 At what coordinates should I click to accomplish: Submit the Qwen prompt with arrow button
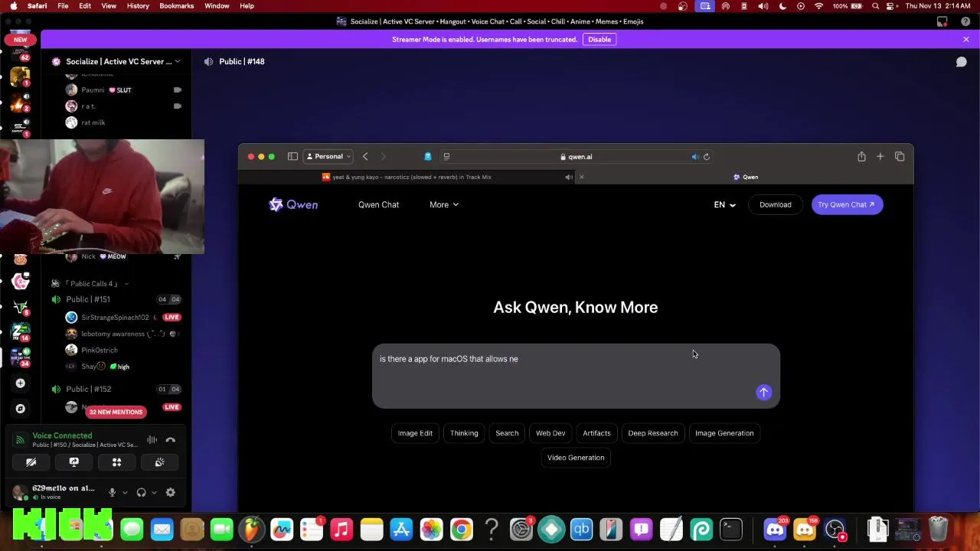[763, 393]
